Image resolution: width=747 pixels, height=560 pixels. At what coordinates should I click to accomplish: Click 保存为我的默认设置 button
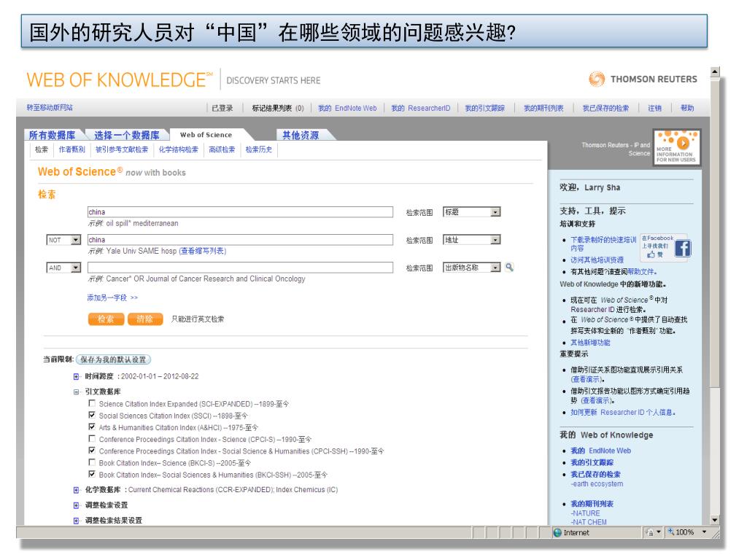tap(113, 359)
